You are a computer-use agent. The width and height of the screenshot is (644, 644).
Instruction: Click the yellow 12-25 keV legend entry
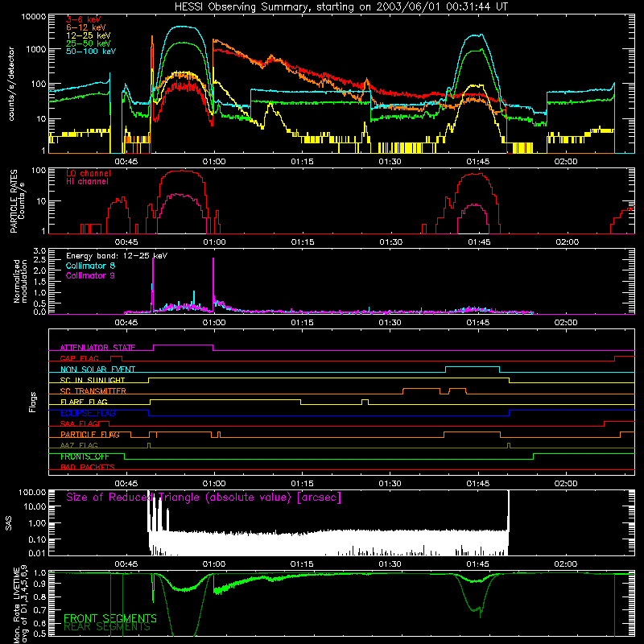pos(89,35)
